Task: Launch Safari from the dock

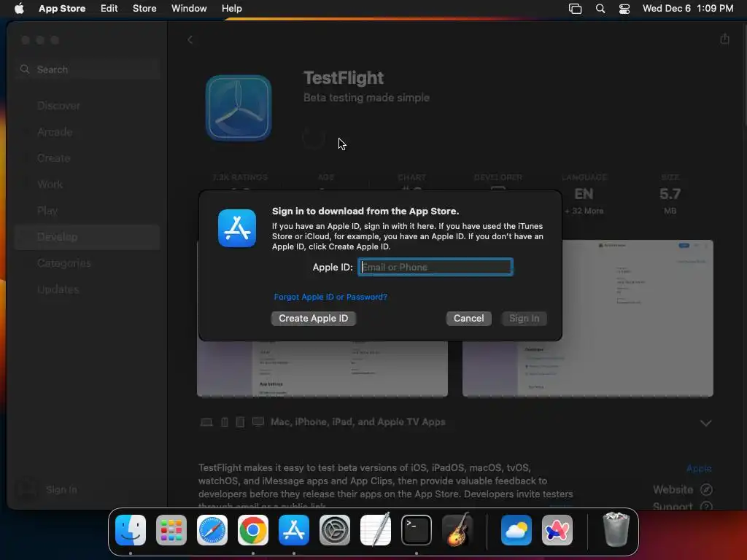Action: pyautogui.click(x=212, y=530)
